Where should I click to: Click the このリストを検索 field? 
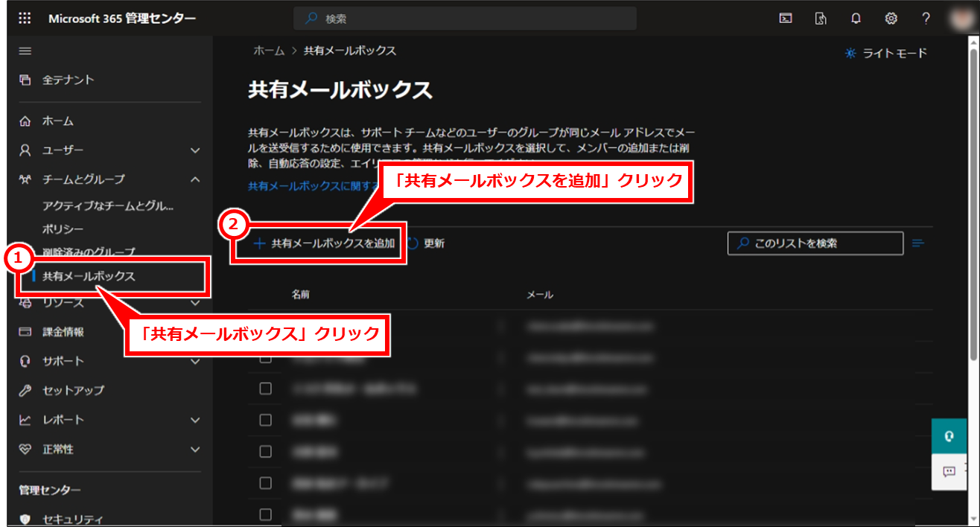click(x=815, y=243)
